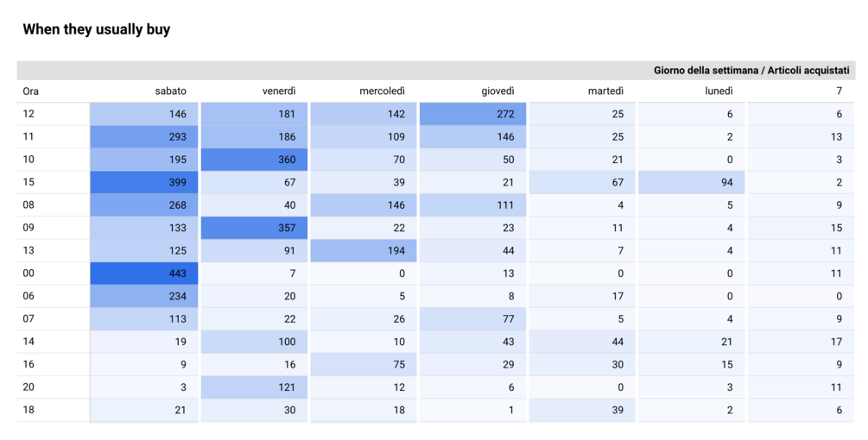Select the sabato cell showing 293
The height and width of the screenshot is (440, 868).
pos(144,136)
